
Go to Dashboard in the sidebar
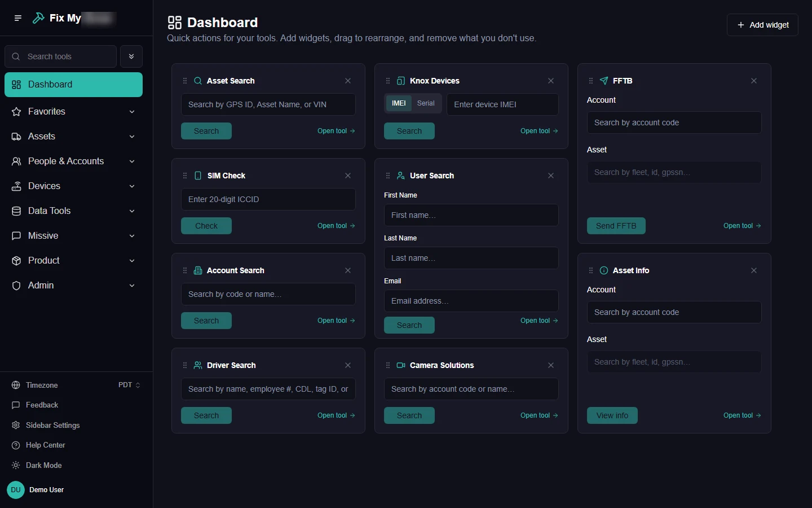coord(73,85)
